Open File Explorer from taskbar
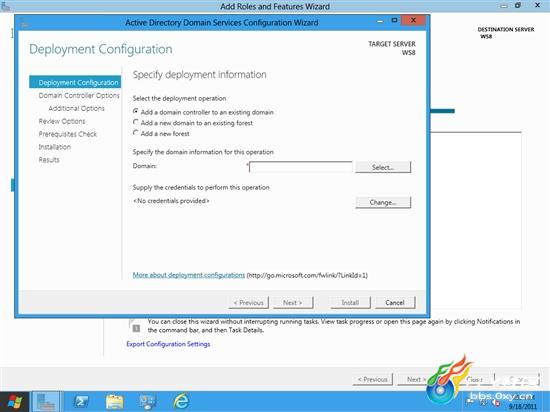The width and height of the screenshot is (550, 412). (x=115, y=402)
